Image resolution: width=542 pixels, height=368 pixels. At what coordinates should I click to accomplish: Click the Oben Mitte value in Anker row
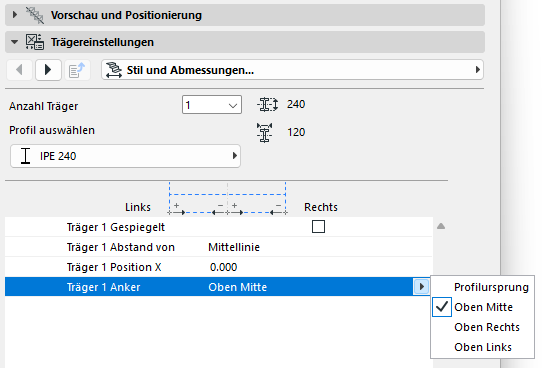click(x=237, y=287)
